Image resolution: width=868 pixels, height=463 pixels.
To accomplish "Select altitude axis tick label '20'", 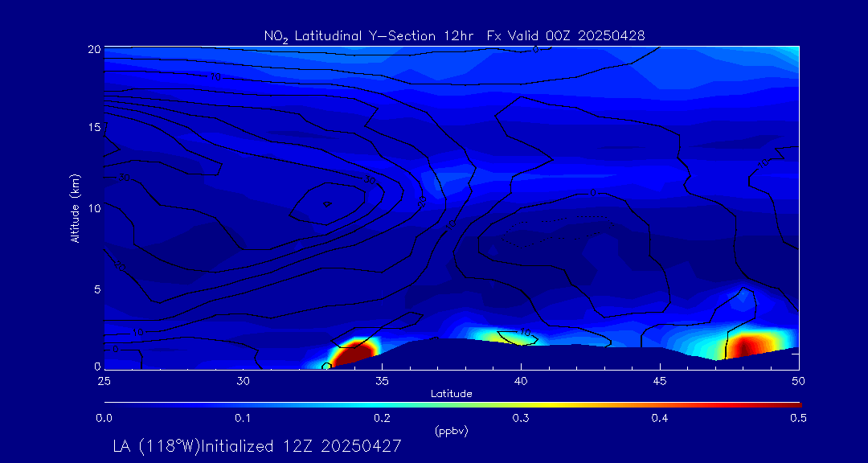I will pyautogui.click(x=95, y=49).
